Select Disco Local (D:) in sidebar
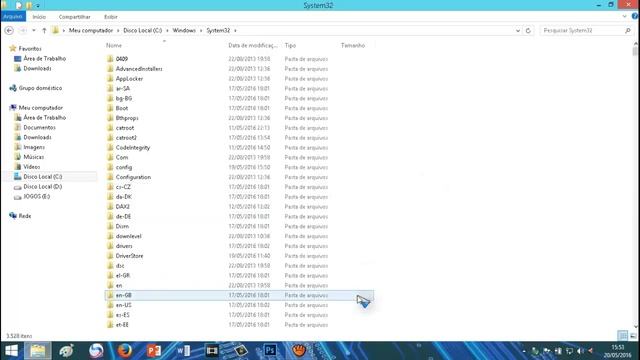 42,187
